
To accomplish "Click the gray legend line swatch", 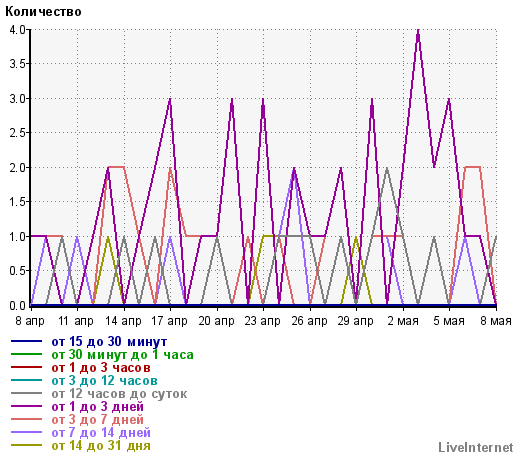I will coord(26,393).
